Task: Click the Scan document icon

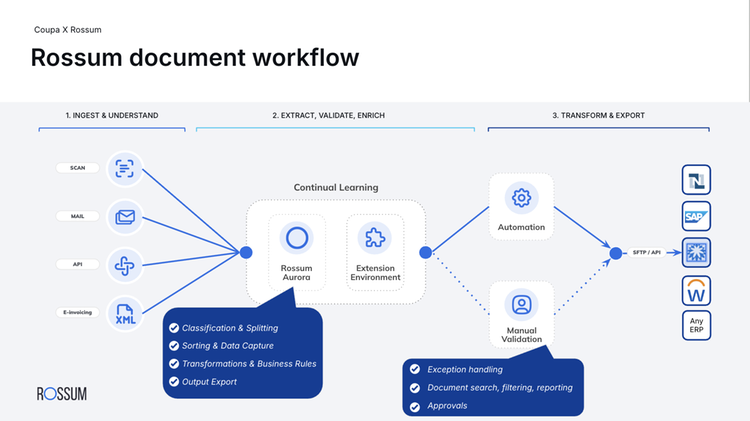Action: pyautogui.click(x=125, y=168)
